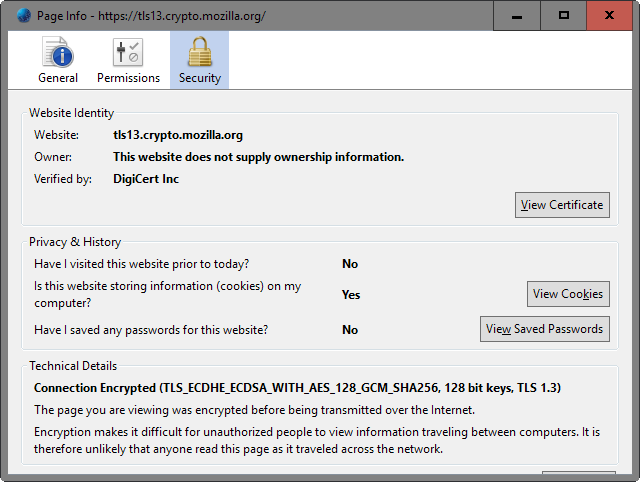This screenshot has width=640, height=482.
Task: Switch to the Permissions tab label
Action: (x=129, y=78)
